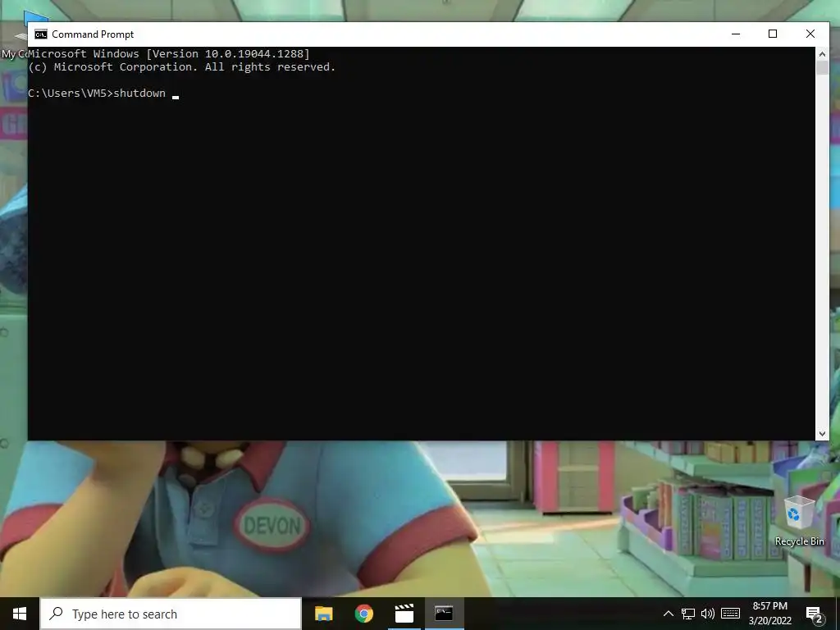Viewport: 840px width, 630px height.
Task: Click the 'shutdown' command text
Action: [139, 94]
